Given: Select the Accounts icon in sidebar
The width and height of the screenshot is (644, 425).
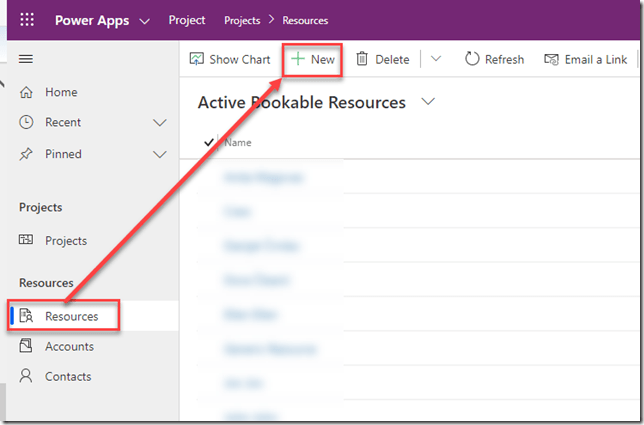Looking at the screenshot, I should [27, 346].
